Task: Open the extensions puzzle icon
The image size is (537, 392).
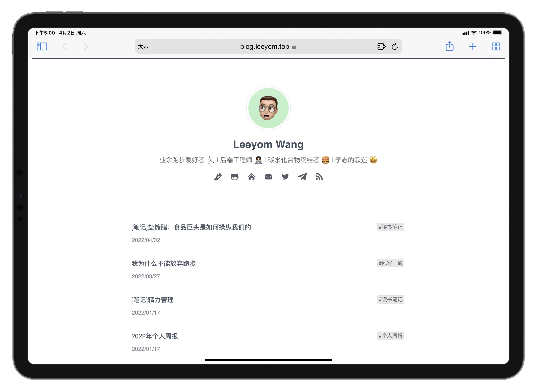Action: click(x=381, y=47)
